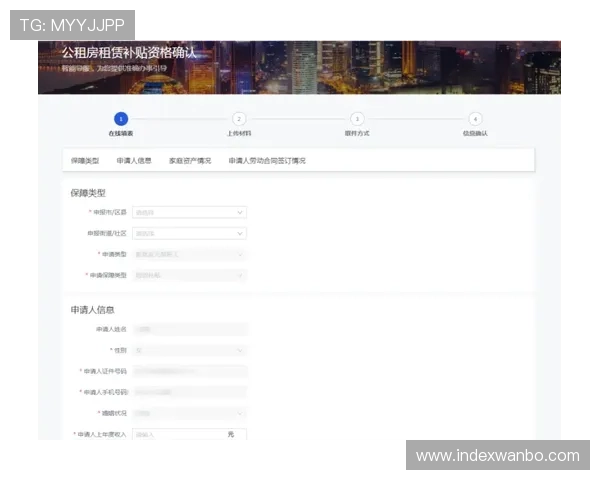Click the 申请人手机号码 field

click(x=189, y=392)
